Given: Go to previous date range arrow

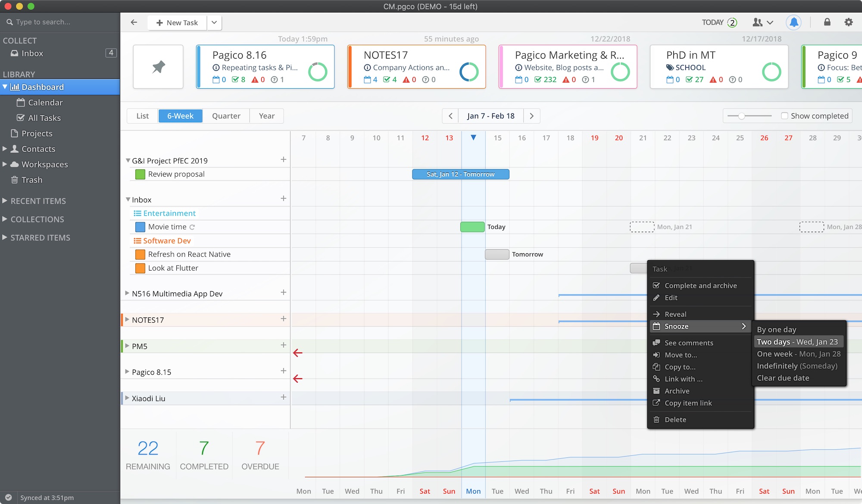Looking at the screenshot, I should 450,116.
